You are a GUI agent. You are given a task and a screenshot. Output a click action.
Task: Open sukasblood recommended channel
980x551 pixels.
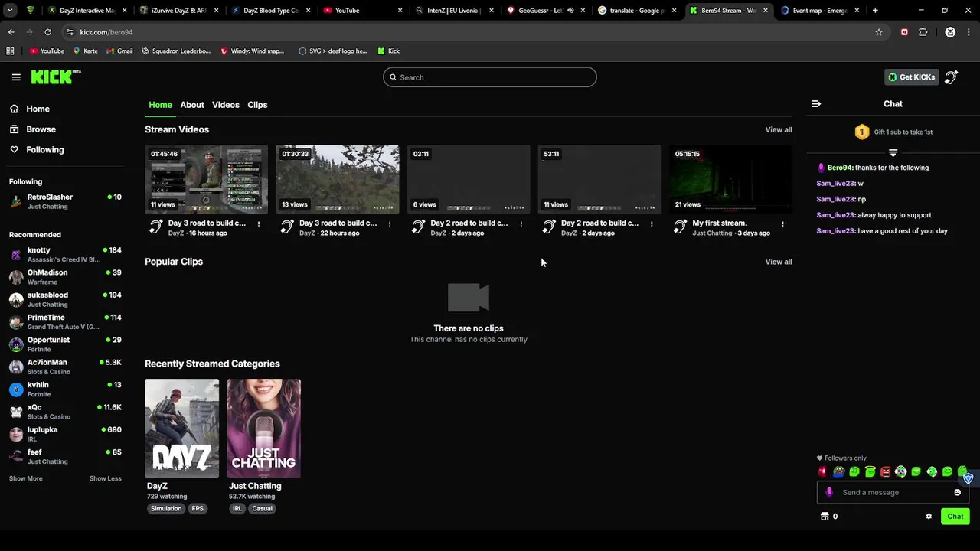pyautogui.click(x=65, y=299)
